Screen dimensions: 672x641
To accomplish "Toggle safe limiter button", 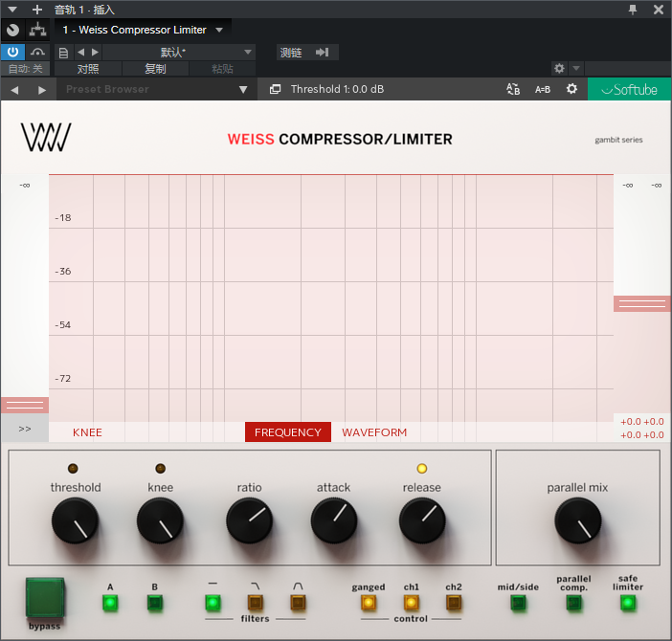I will 628,603.
